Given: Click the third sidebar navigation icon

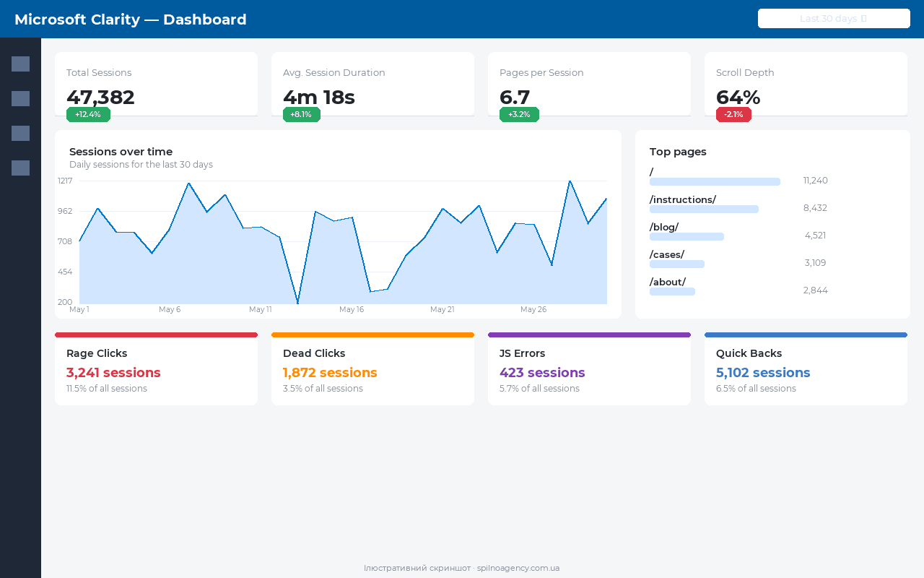Looking at the screenshot, I should 20,134.
